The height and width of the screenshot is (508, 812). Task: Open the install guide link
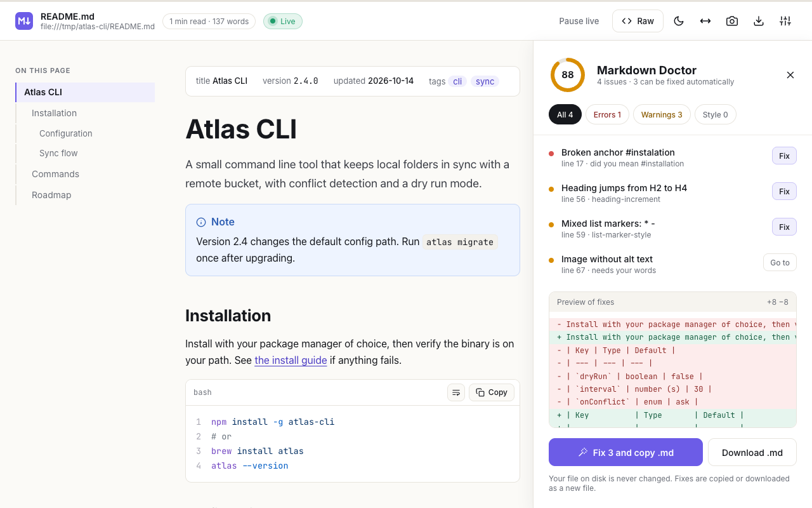(x=291, y=360)
